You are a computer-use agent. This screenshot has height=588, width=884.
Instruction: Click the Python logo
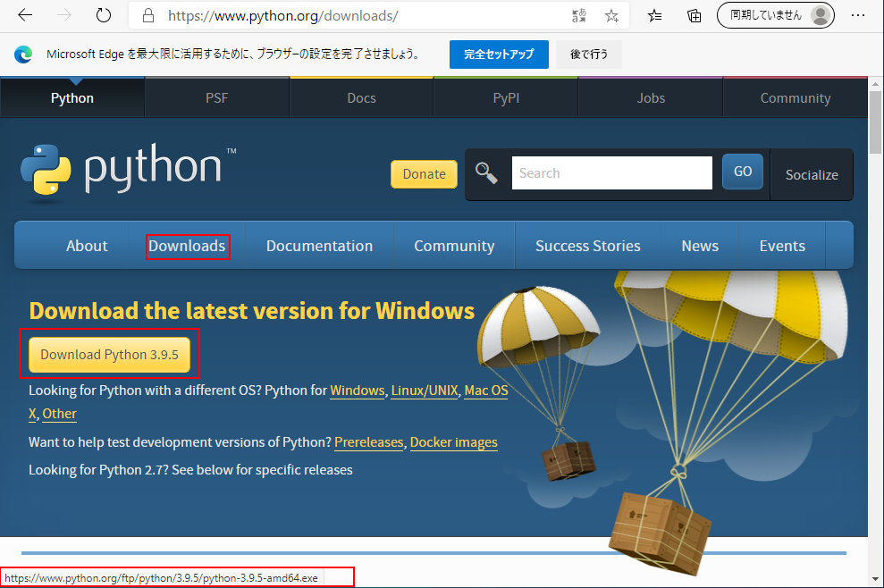tap(128, 168)
